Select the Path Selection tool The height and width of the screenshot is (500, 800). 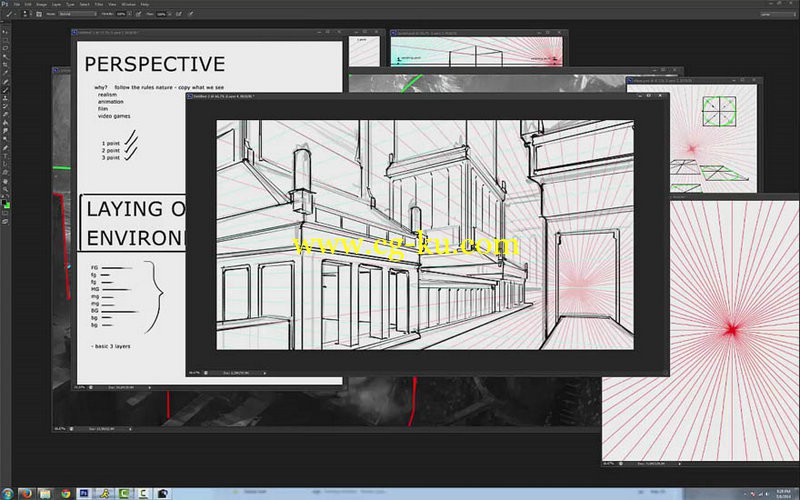tap(5, 164)
